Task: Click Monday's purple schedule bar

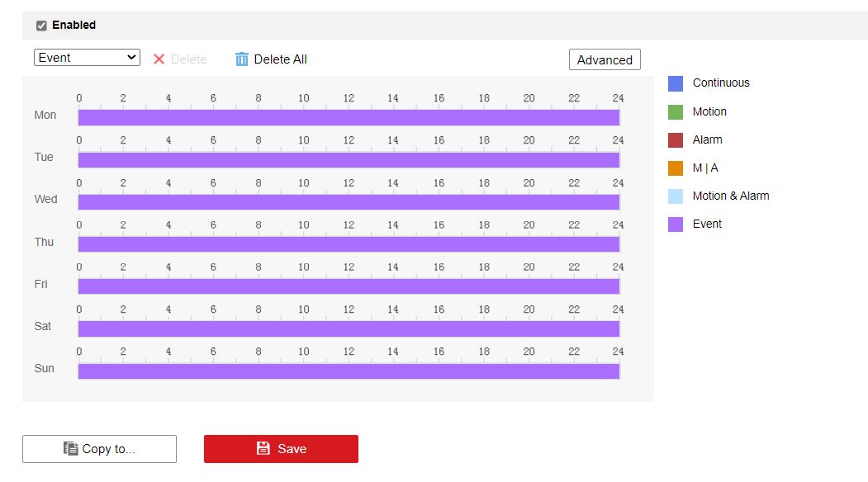Action: tap(349, 117)
